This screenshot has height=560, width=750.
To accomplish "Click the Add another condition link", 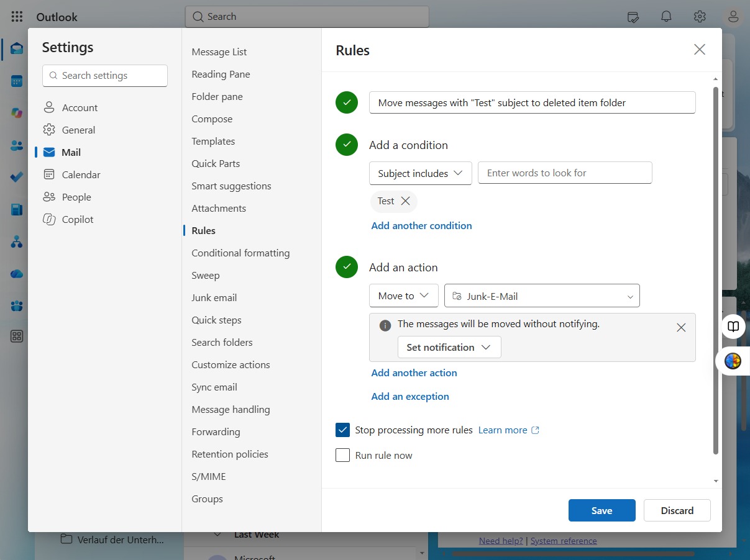I will point(421,225).
